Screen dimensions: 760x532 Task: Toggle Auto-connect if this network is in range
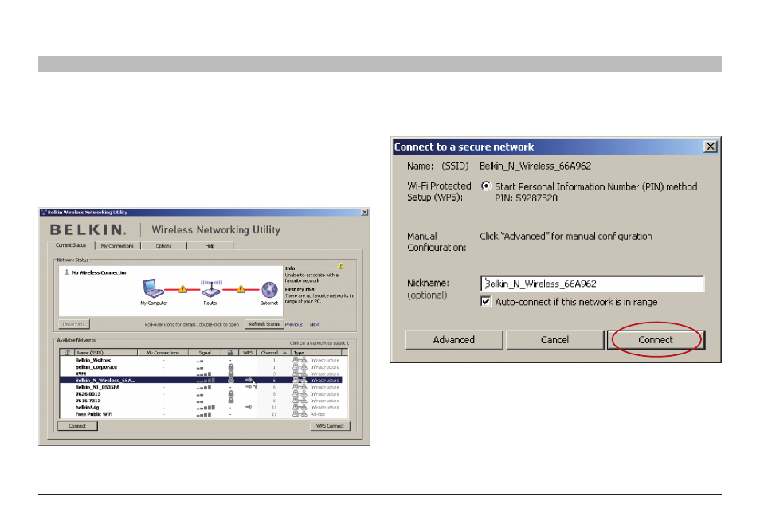pos(485,301)
